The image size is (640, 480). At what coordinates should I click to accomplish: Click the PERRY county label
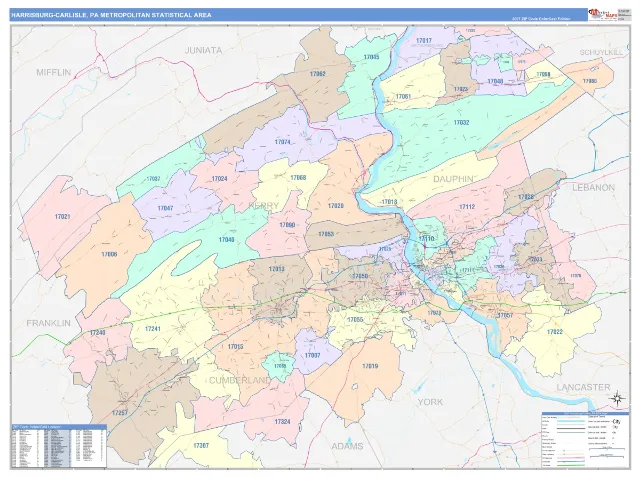(264, 206)
